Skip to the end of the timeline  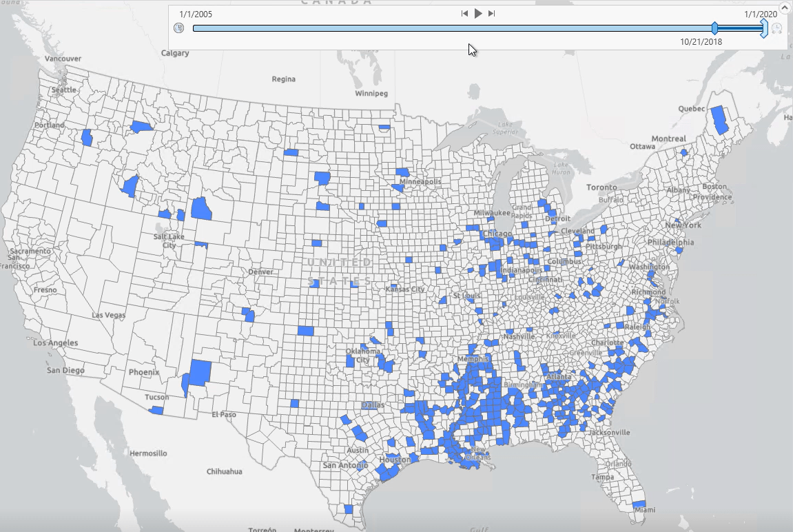[491, 12]
